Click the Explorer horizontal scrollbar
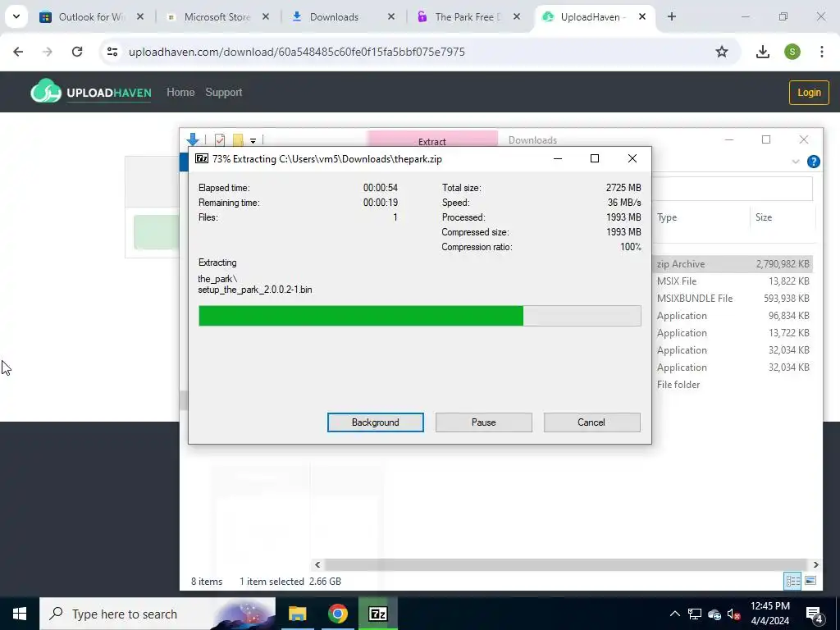 [x=565, y=564]
